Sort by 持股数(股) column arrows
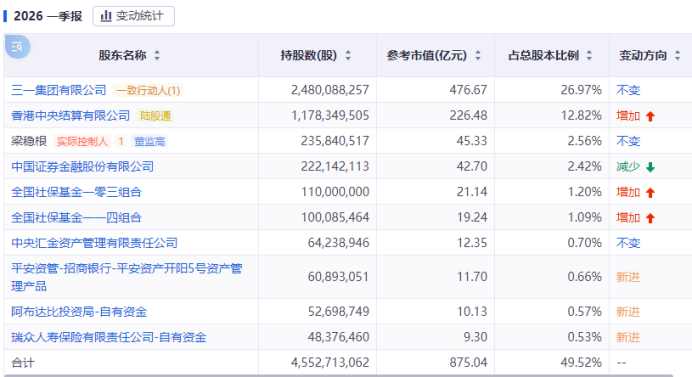This screenshot has height=377, width=692. (348, 56)
